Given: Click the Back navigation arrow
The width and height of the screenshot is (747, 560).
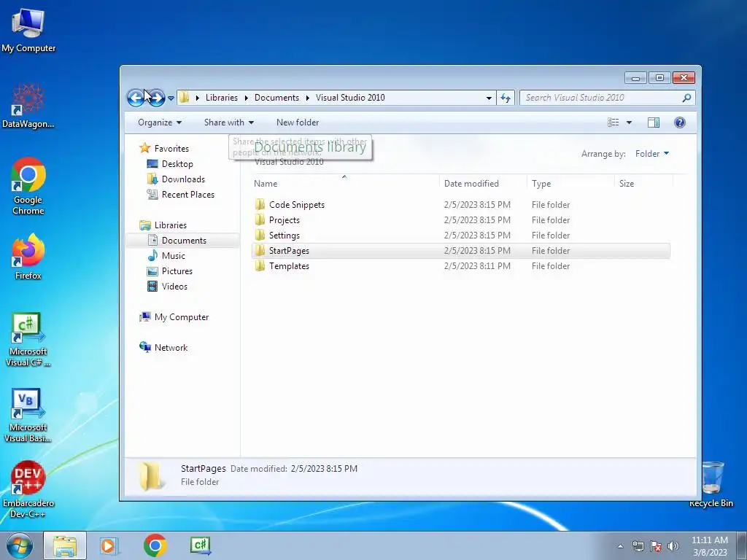Looking at the screenshot, I should click(x=136, y=98).
